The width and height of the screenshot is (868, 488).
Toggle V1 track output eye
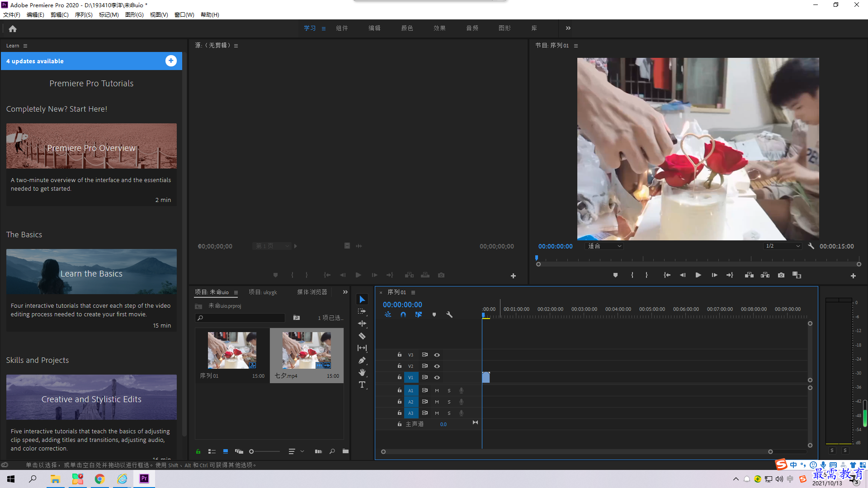pyautogui.click(x=437, y=377)
